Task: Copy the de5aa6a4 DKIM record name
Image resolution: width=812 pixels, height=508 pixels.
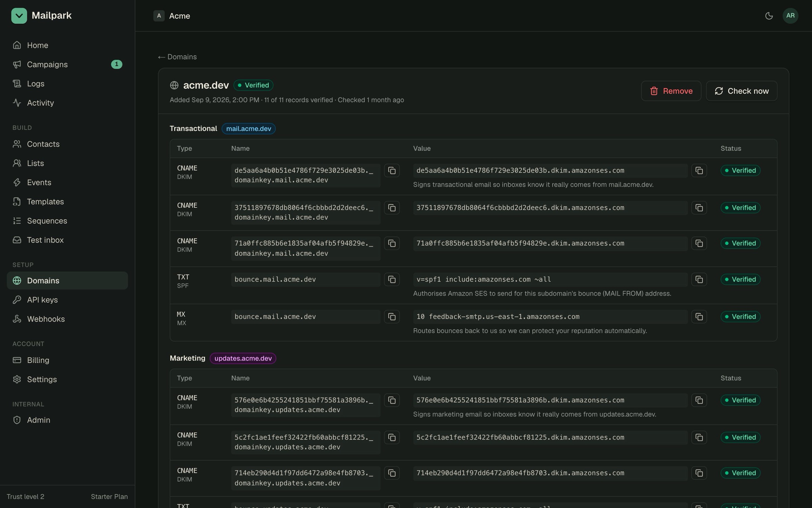Action: [x=392, y=171]
